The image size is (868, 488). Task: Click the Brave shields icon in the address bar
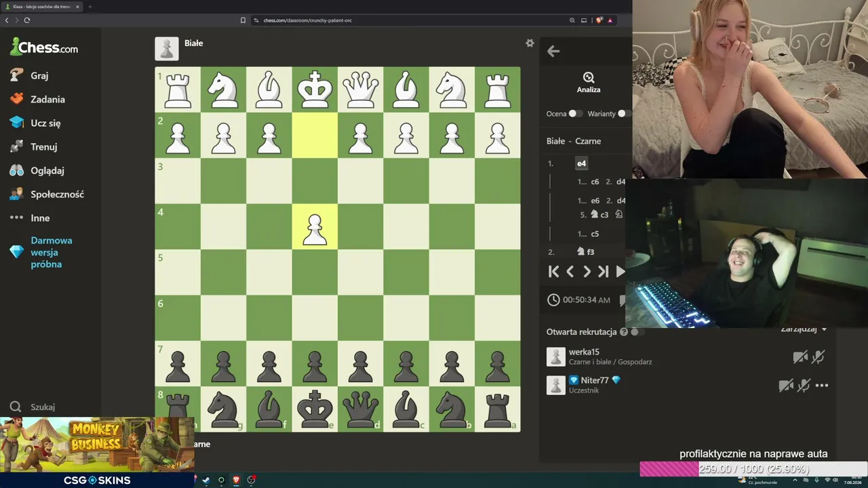tap(599, 20)
